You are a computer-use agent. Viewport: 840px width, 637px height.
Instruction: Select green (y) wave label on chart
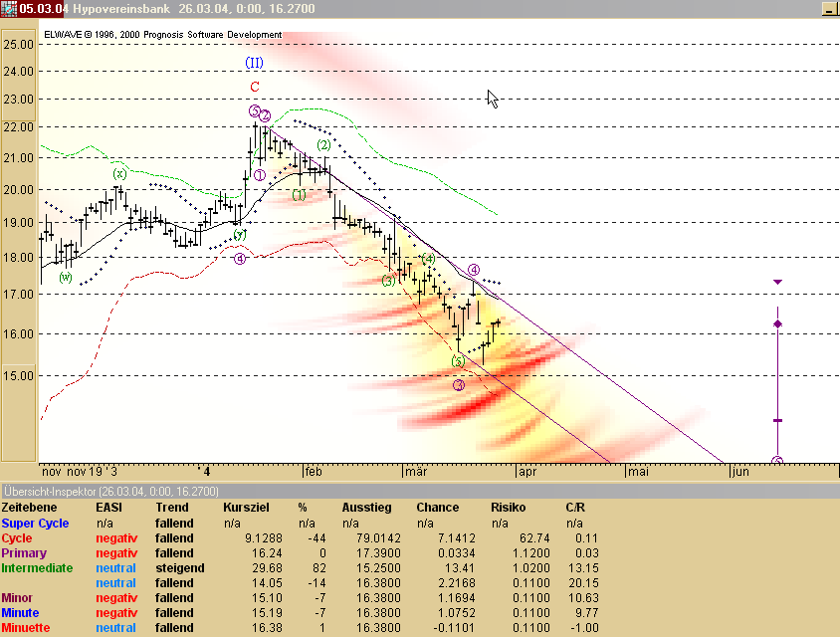pos(240,235)
